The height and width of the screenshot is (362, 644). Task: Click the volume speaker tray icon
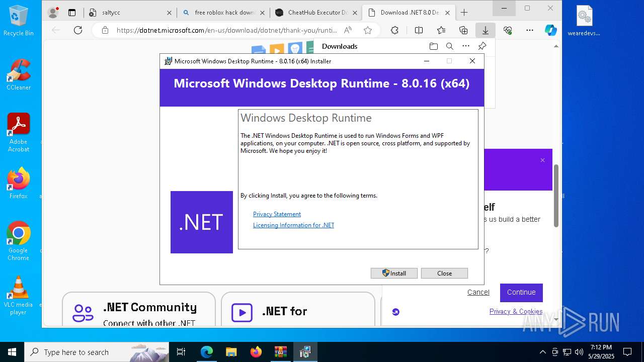click(579, 352)
